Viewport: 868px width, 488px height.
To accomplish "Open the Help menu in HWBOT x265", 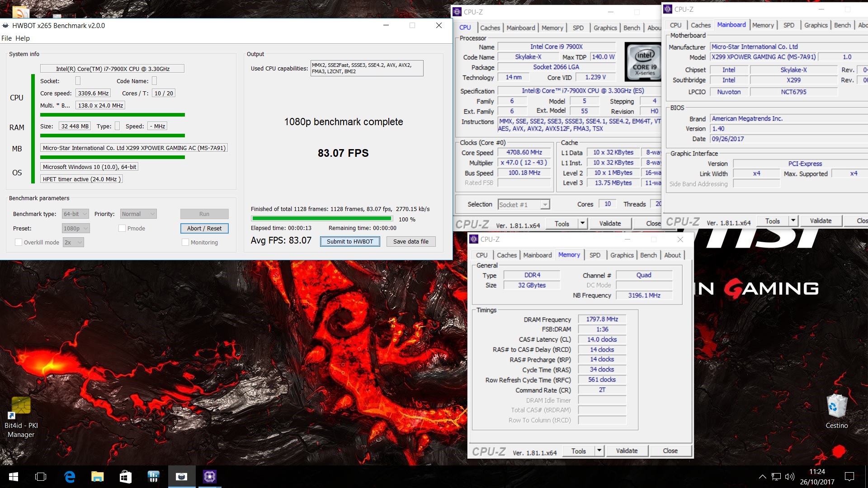I will click(23, 38).
